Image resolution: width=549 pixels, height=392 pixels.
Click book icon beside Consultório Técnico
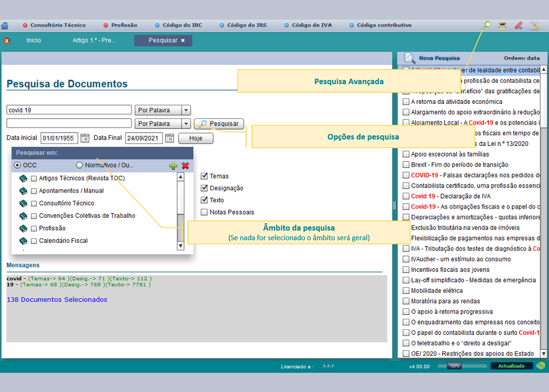pos(23,203)
